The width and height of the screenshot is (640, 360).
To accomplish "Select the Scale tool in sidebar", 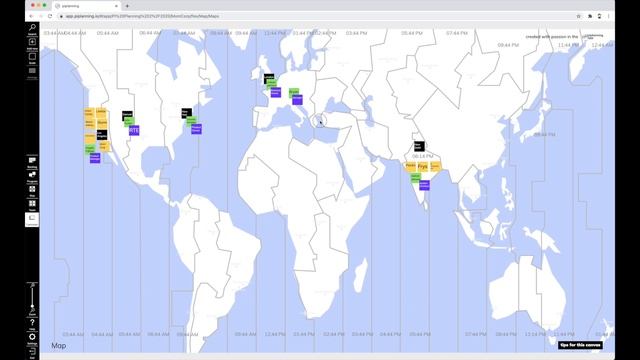I will click(32, 58).
